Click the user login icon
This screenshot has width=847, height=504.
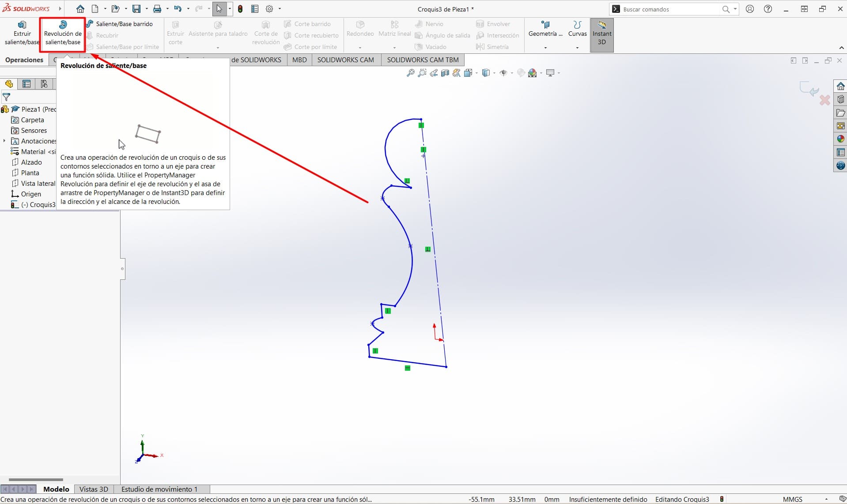tap(750, 9)
